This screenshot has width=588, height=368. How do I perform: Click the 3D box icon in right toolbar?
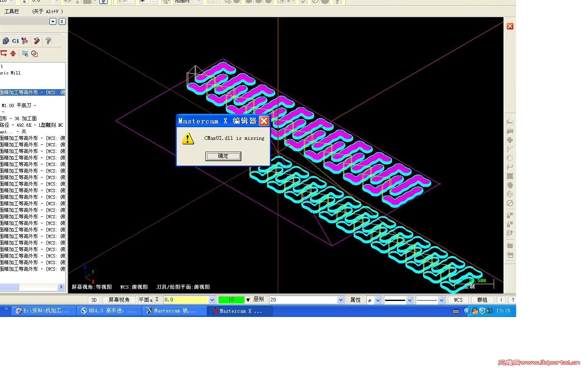click(510, 246)
